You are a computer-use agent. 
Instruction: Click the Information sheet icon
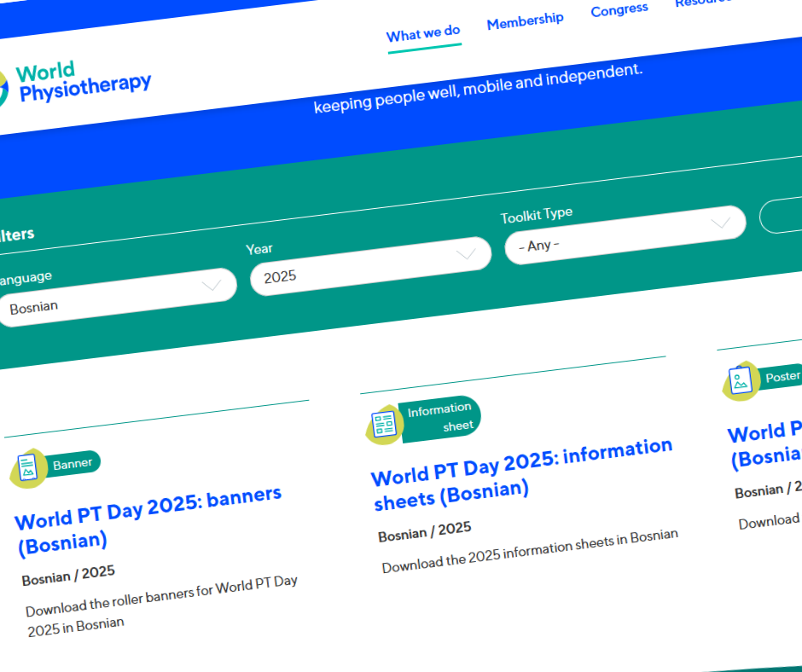(x=384, y=425)
